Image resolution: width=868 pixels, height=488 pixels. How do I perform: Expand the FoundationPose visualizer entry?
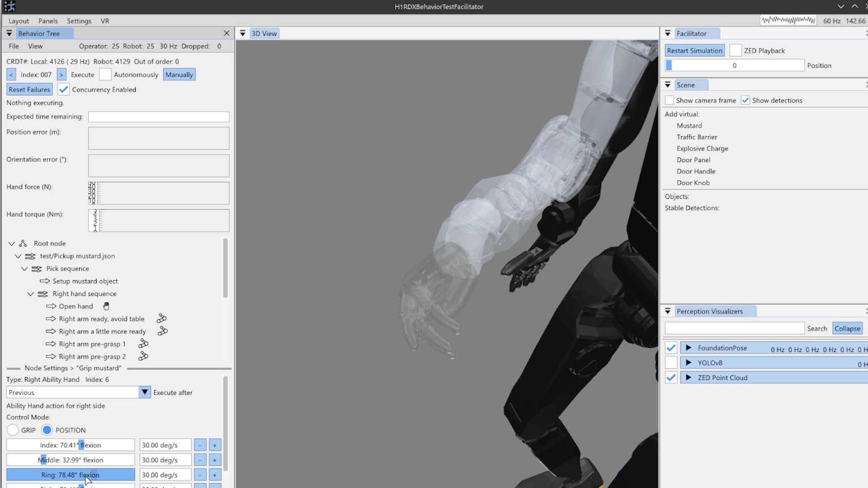[x=688, y=348]
